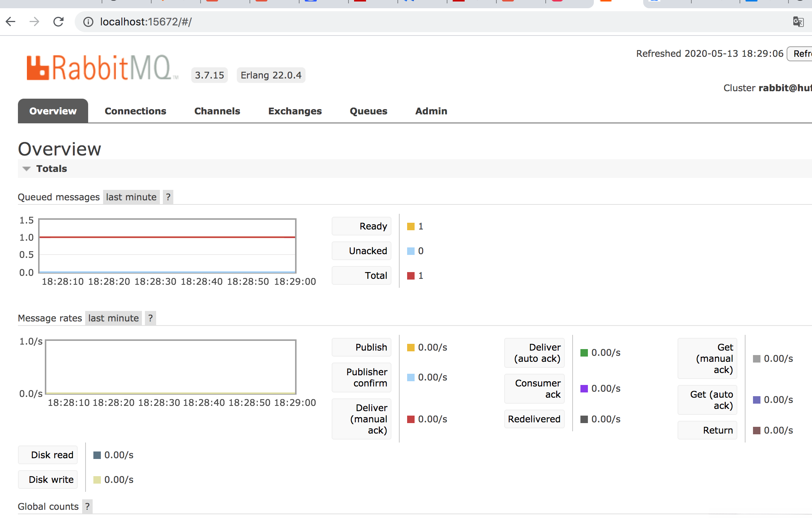Image resolution: width=812 pixels, height=521 pixels.
Task: Reload the page with refresh icon
Action: pos(59,22)
